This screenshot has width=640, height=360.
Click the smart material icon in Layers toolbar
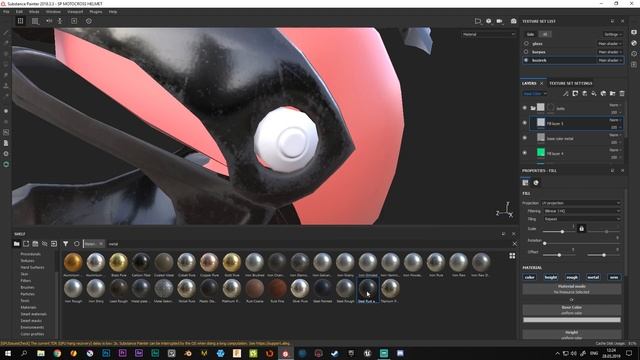click(603, 93)
